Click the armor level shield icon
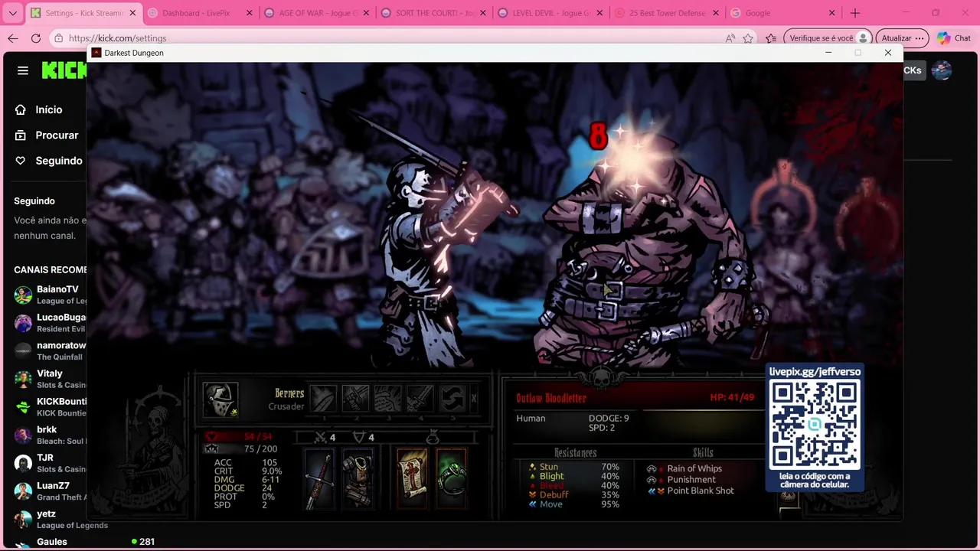This screenshot has width=980, height=551. click(359, 438)
